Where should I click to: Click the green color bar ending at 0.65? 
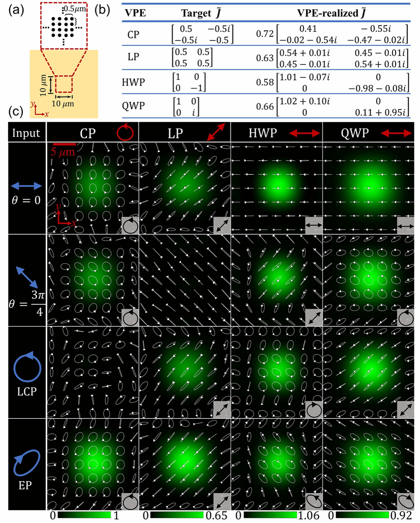click(177, 515)
